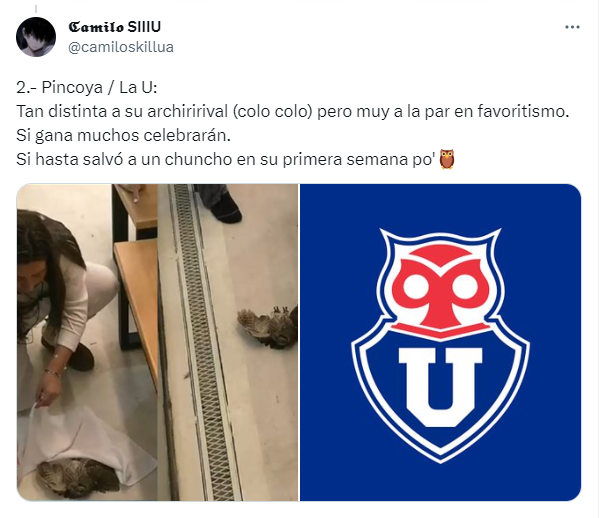Click the white U letter in crest
Screen dimensions: 600x518
(440, 386)
